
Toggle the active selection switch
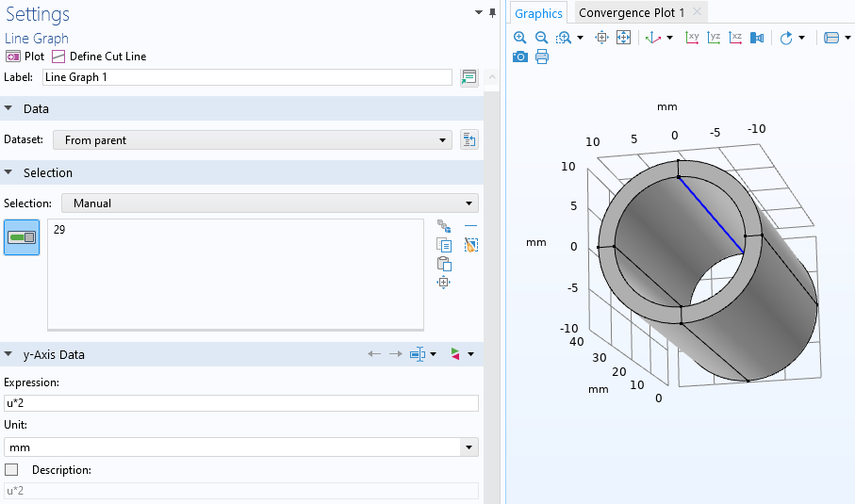(x=22, y=237)
